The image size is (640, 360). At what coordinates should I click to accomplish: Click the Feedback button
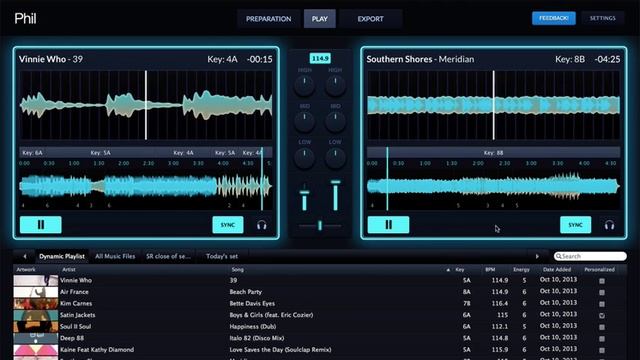(x=554, y=18)
